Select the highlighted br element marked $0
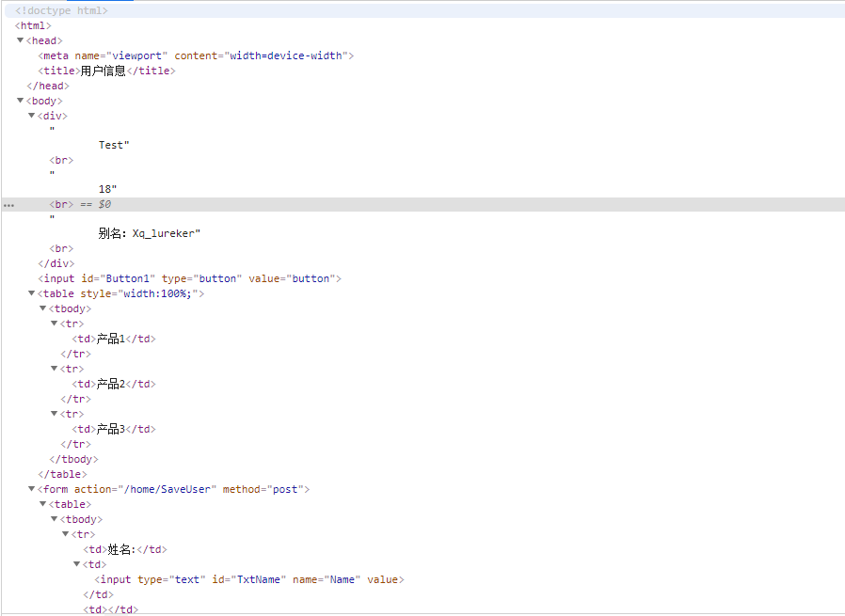 click(60, 204)
